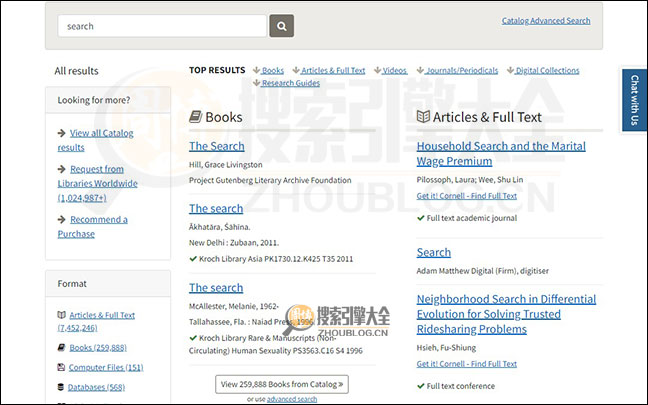Click the Articles & Full Text heading icon
Viewport: 648px width, 405px height.
pyautogui.click(x=423, y=117)
